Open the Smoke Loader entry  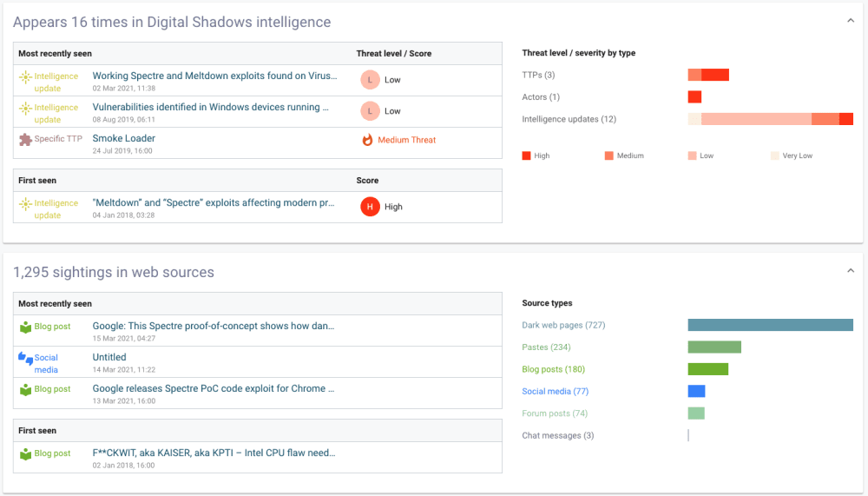123,138
